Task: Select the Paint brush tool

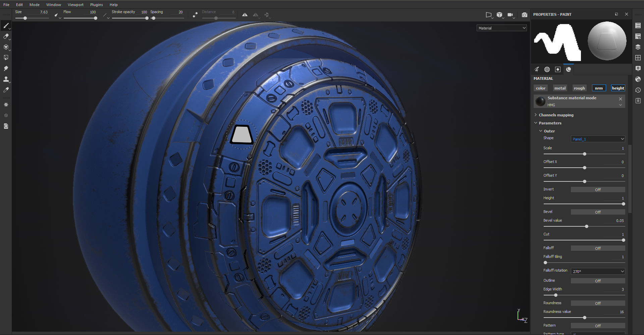Action: pyautogui.click(x=6, y=25)
